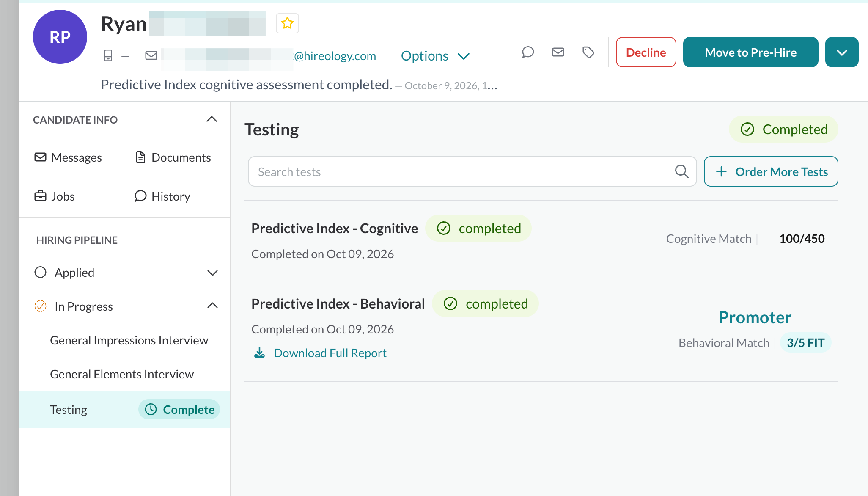Open the Options dropdown
Screen dimensions: 868x496
(435, 56)
